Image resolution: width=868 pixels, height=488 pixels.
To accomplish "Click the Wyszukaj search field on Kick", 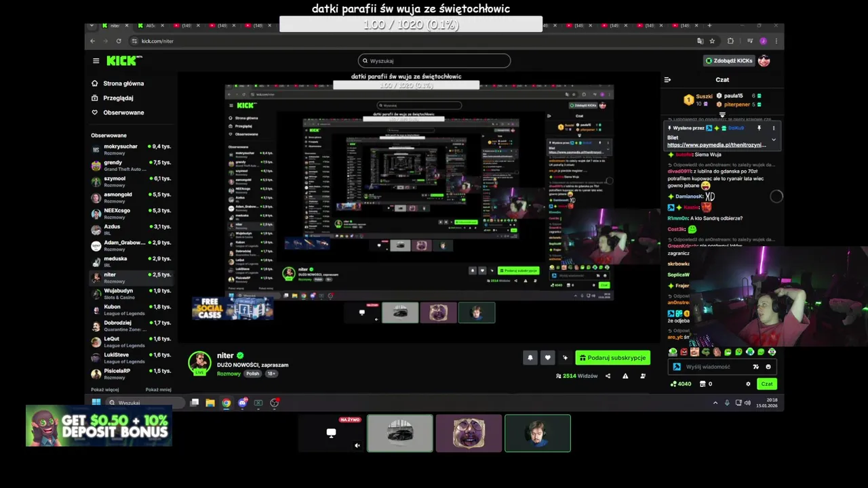I will pyautogui.click(x=434, y=61).
